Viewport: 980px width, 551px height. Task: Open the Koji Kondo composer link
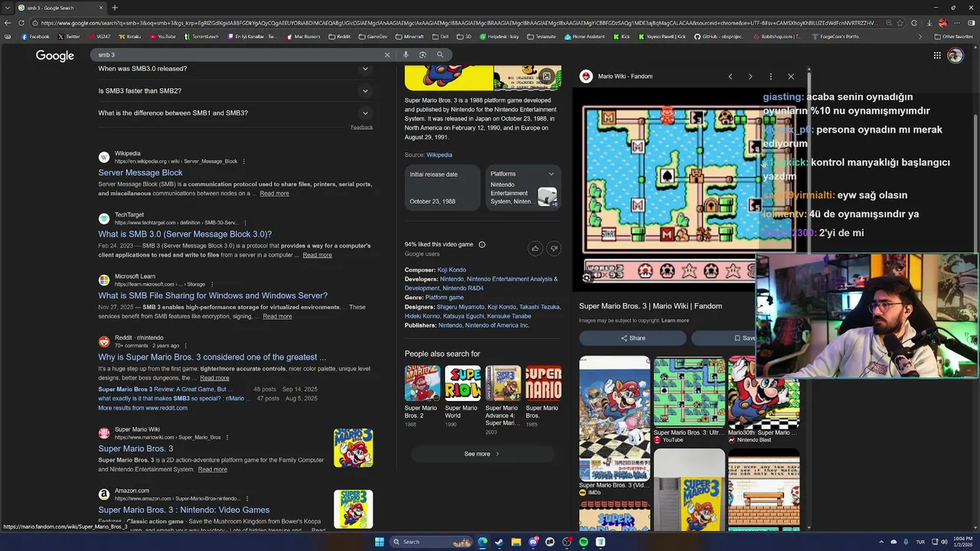coord(452,270)
